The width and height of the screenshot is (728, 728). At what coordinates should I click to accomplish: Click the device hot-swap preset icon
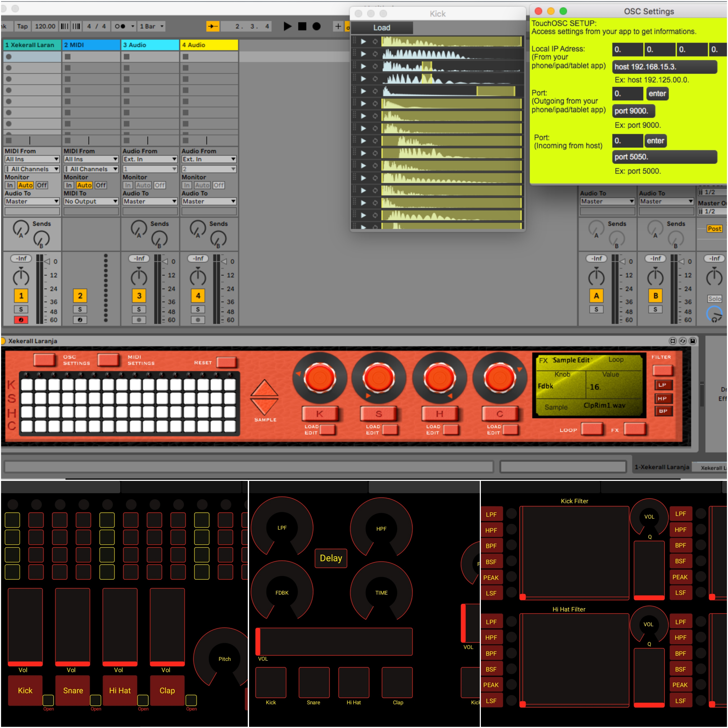tap(682, 341)
